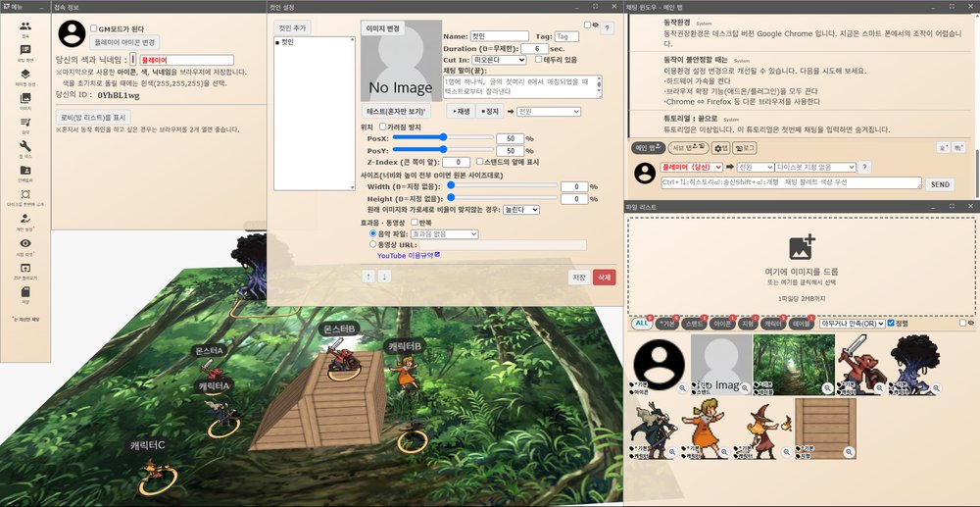Select the ALL tag filter

641,324
